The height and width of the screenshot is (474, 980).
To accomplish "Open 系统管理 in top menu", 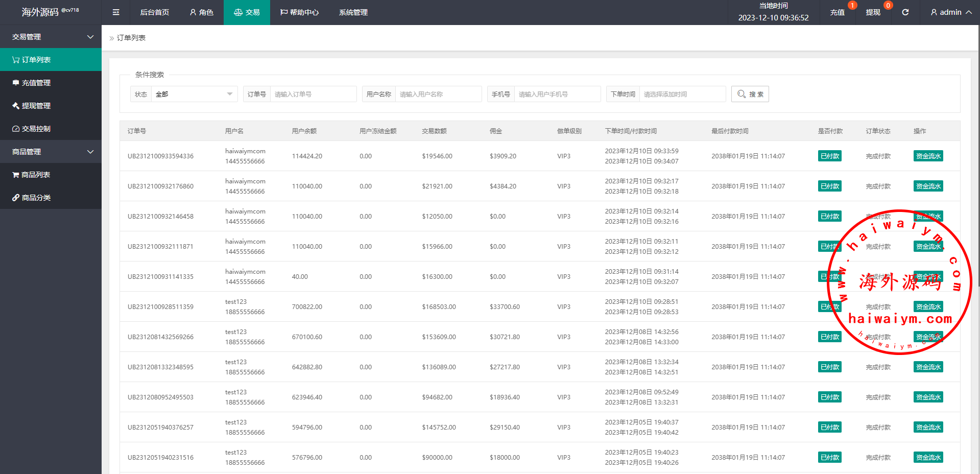I will click(x=353, y=12).
